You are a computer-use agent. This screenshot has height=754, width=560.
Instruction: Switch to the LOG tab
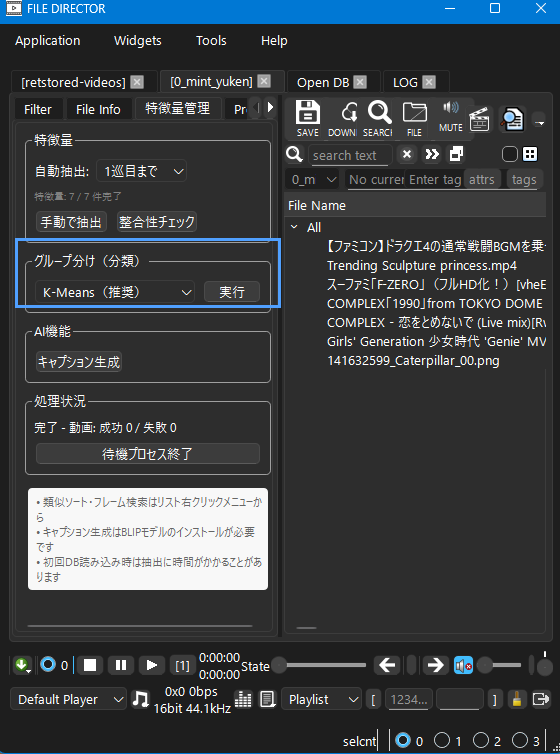click(x=405, y=83)
